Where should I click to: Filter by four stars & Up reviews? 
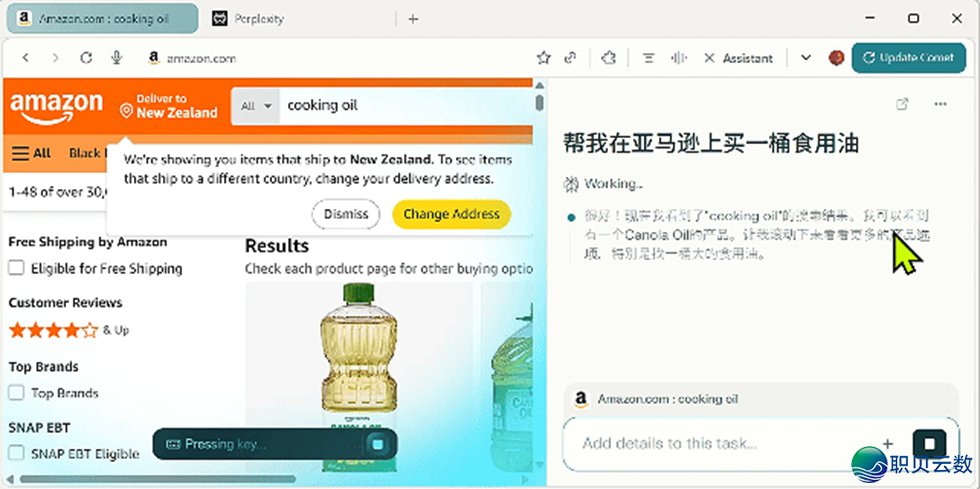[x=69, y=330]
